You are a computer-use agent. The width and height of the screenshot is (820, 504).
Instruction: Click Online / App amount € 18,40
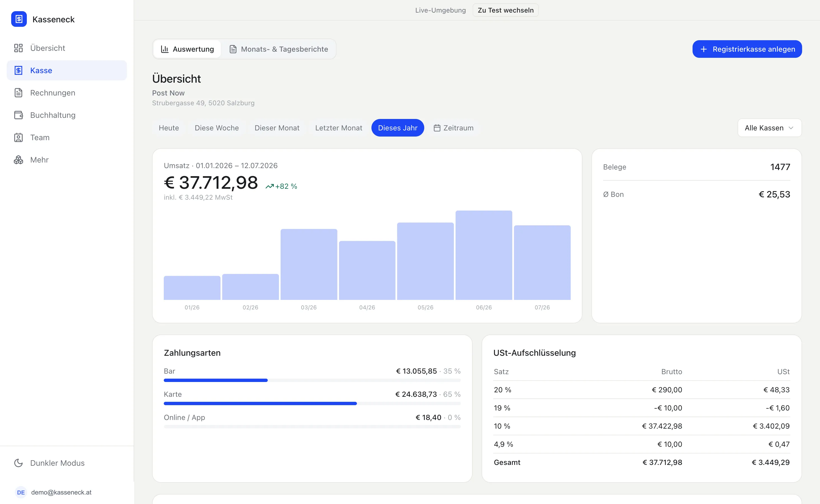click(x=428, y=417)
